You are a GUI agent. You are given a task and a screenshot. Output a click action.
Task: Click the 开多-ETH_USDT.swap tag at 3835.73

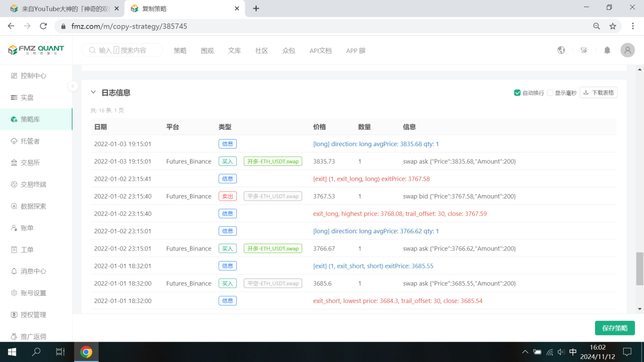(273, 161)
